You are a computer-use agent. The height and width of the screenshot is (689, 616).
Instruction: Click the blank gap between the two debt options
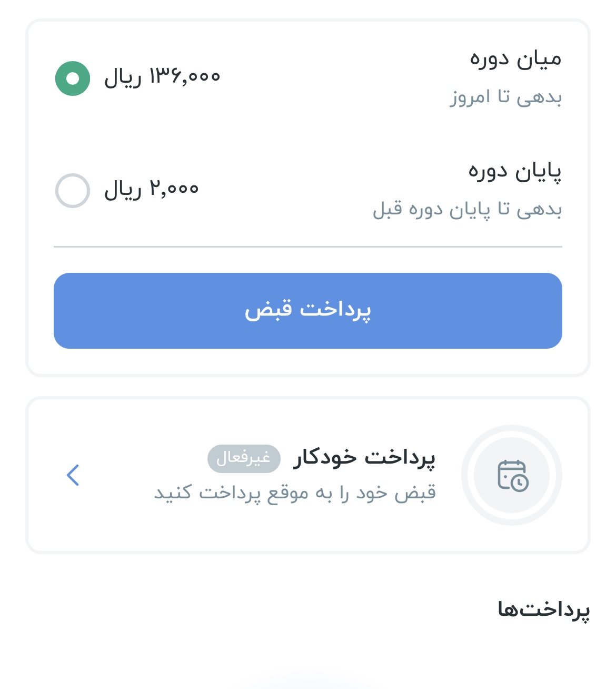pyautogui.click(x=308, y=134)
